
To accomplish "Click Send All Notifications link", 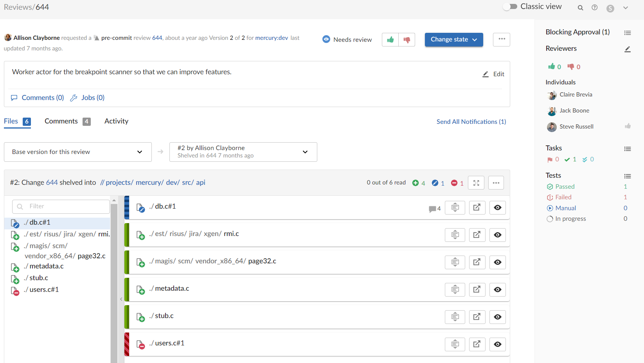I will 471,122.
